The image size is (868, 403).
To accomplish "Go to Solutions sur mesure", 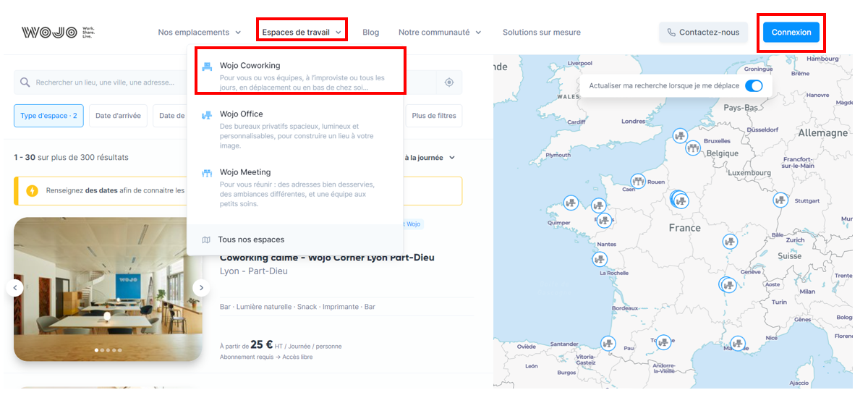I will tap(542, 32).
